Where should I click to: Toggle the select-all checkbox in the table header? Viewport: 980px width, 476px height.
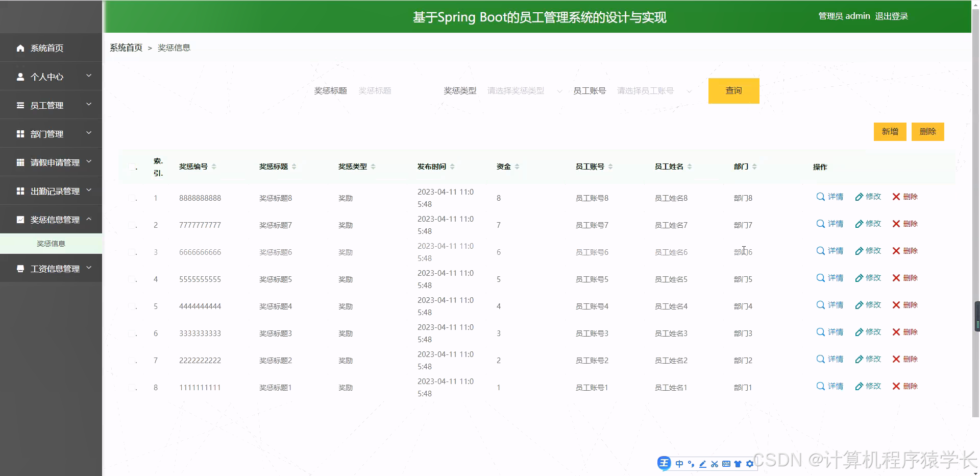(131, 167)
